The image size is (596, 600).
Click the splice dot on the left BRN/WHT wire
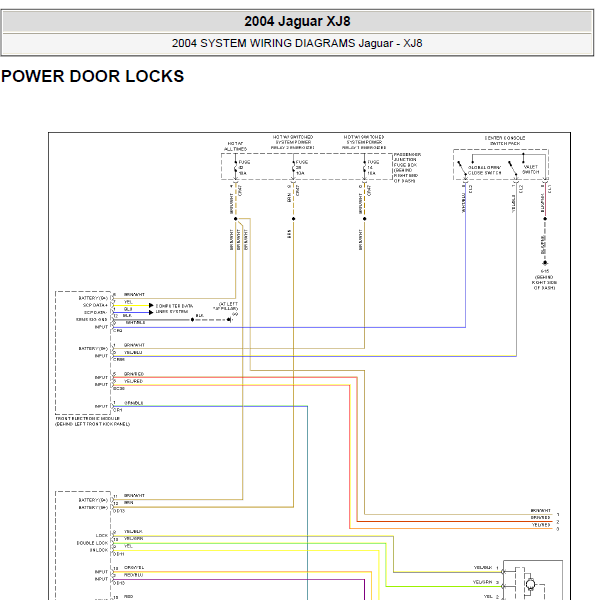click(x=235, y=219)
